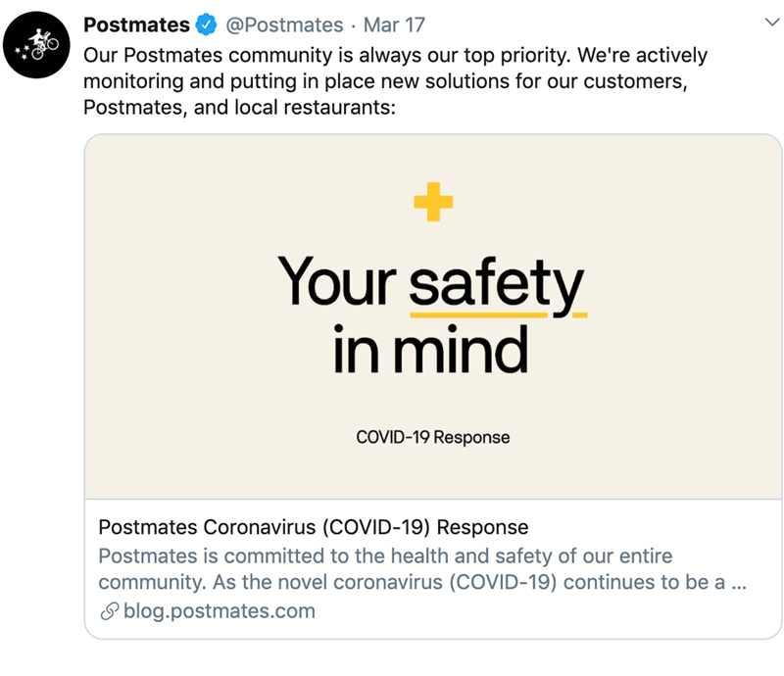
Task: Click the "COVID-19 Response" caption in the image
Action: pos(432,437)
